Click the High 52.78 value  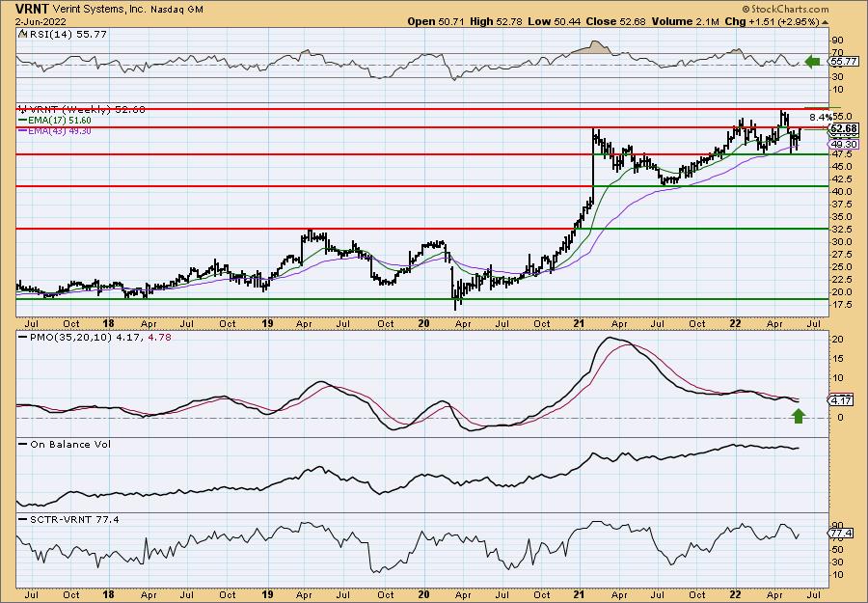496,21
